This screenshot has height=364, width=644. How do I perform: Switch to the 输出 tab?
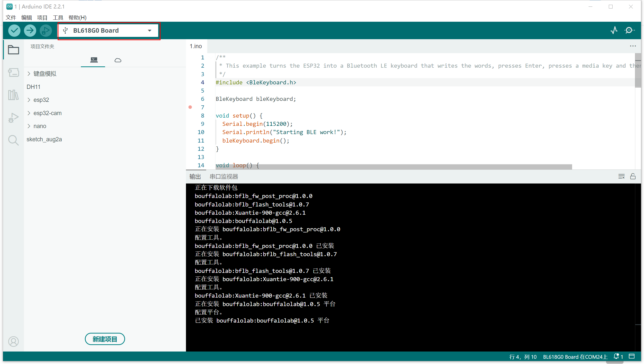(195, 177)
